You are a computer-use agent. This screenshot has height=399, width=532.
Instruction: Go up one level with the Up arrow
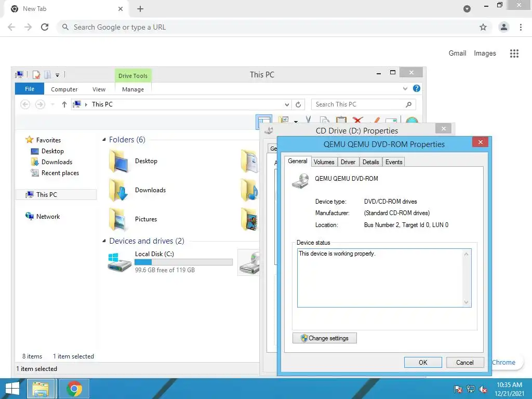pyautogui.click(x=64, y=104)
